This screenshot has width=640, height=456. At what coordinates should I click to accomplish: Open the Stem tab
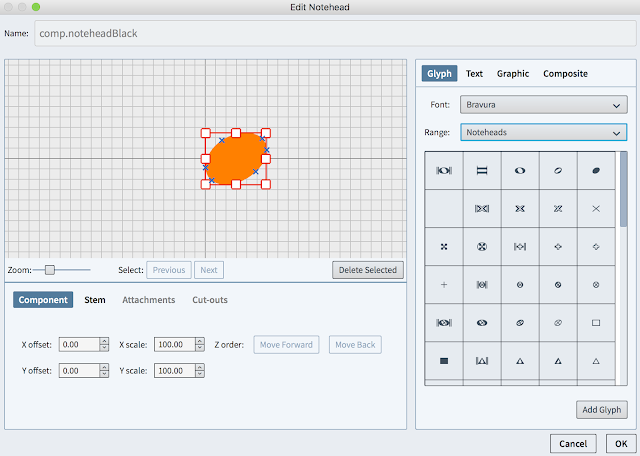coord(95,300)
